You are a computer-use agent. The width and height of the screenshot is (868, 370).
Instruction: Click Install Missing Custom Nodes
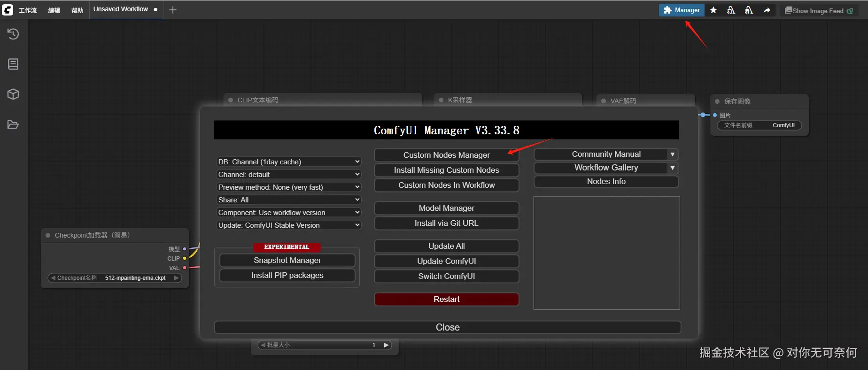click(446, 170)
